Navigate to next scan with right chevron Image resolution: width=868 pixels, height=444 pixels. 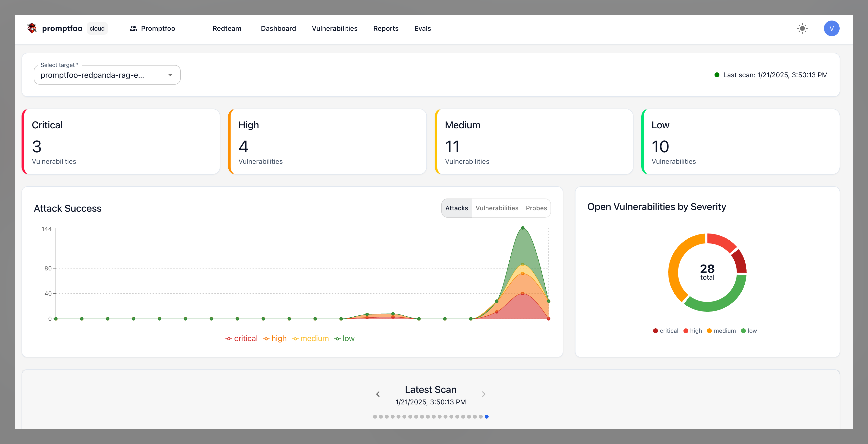click(483, 394)
